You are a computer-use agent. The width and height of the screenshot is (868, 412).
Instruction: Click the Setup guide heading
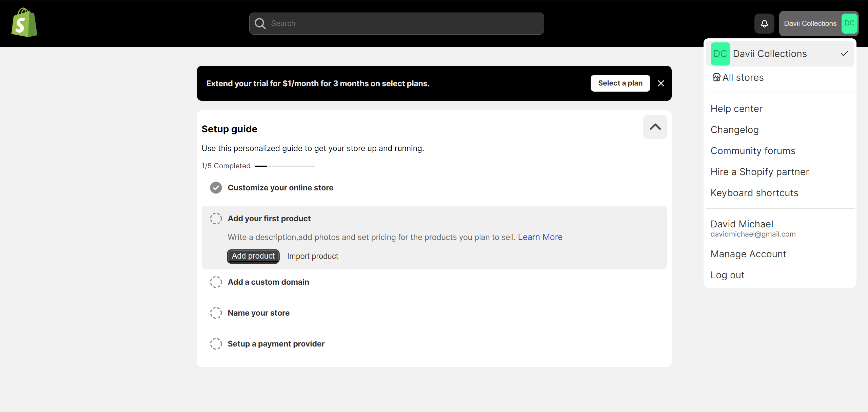[x=229, y=129]
